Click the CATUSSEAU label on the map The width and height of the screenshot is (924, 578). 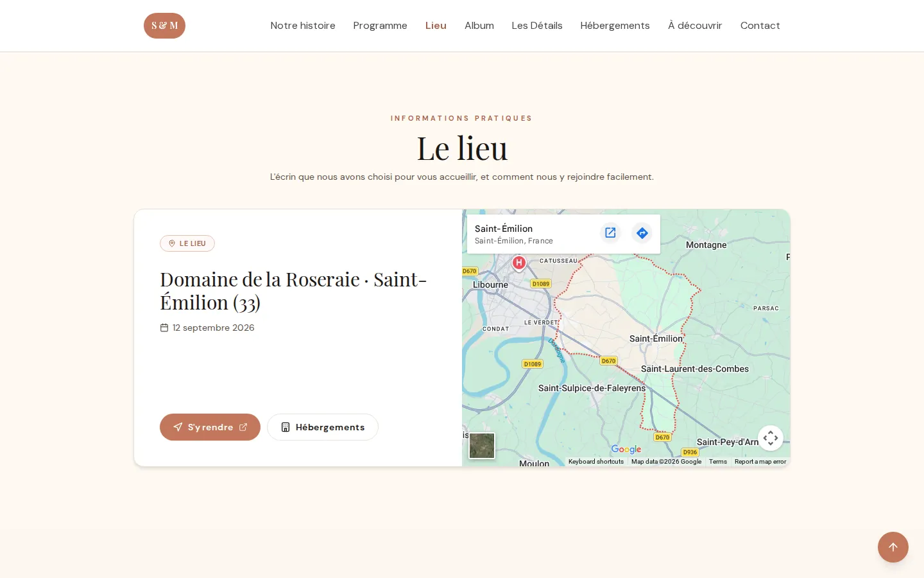[x=558, y=261]
